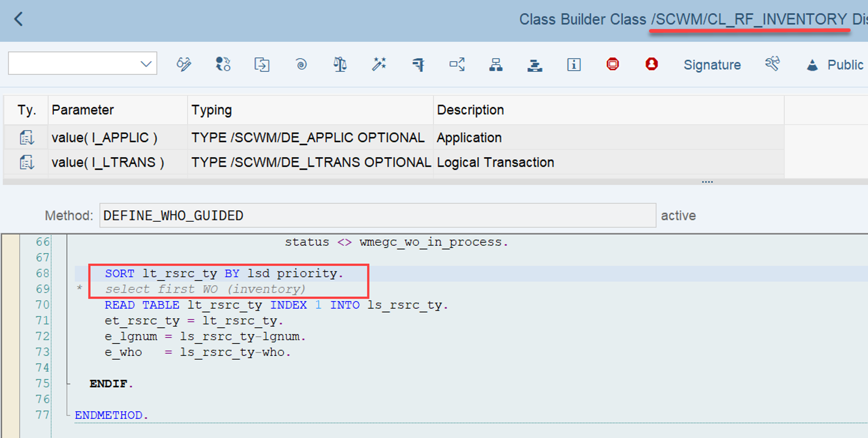Screen dimensions: 868x438
Task: Open the empty command field dropdown
Action: click(146, 64)
